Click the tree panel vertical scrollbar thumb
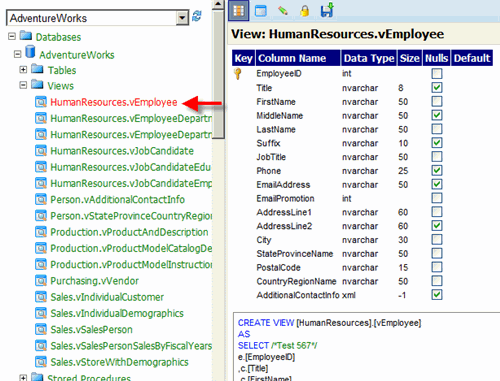The width and height of the screenshot is (500, 381). [x=218, y=73]
